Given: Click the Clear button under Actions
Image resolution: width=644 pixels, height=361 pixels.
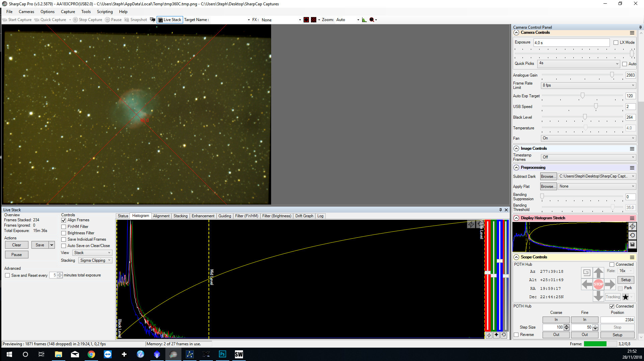Looking at the screenshot, I should (16, 245).
